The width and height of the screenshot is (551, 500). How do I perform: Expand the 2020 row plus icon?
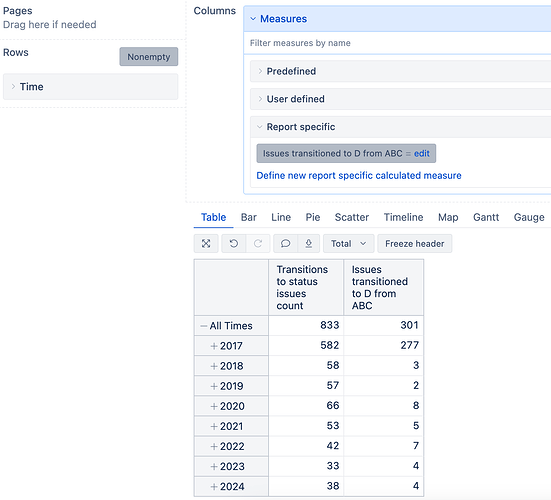214,407
